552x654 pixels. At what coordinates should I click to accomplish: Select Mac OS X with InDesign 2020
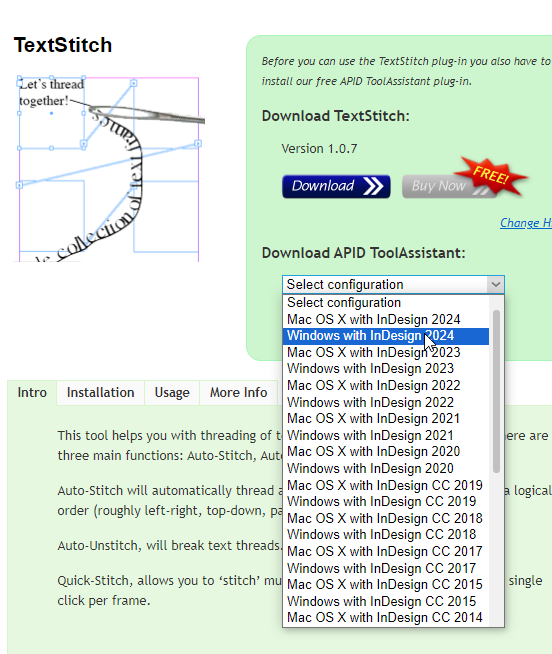point(386,452)
